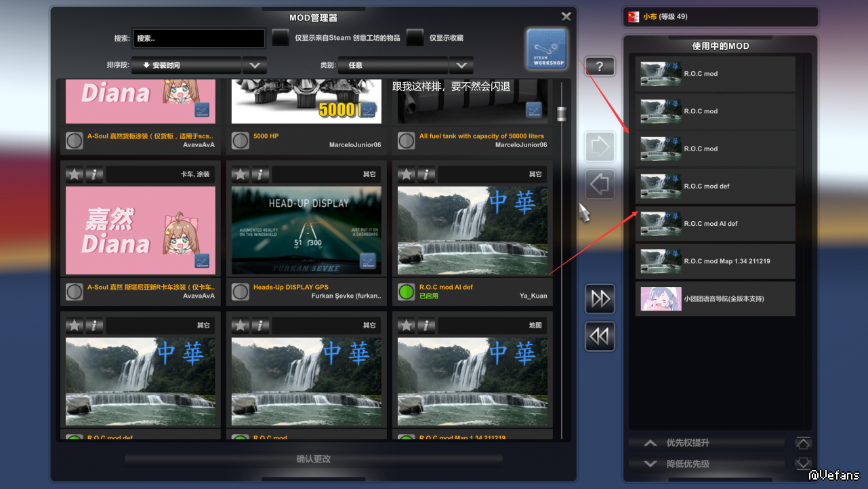Click the question mark help button

600,66
